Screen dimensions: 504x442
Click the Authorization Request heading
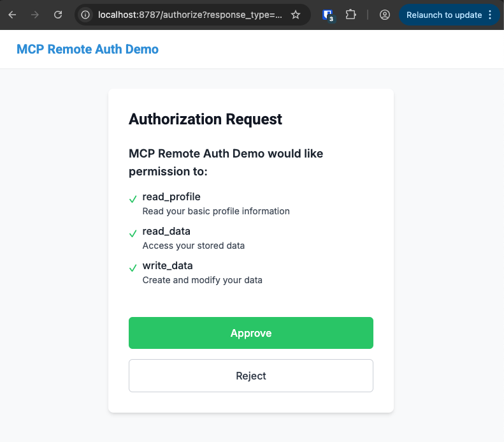pyautogui.click(x=205, y=119)
